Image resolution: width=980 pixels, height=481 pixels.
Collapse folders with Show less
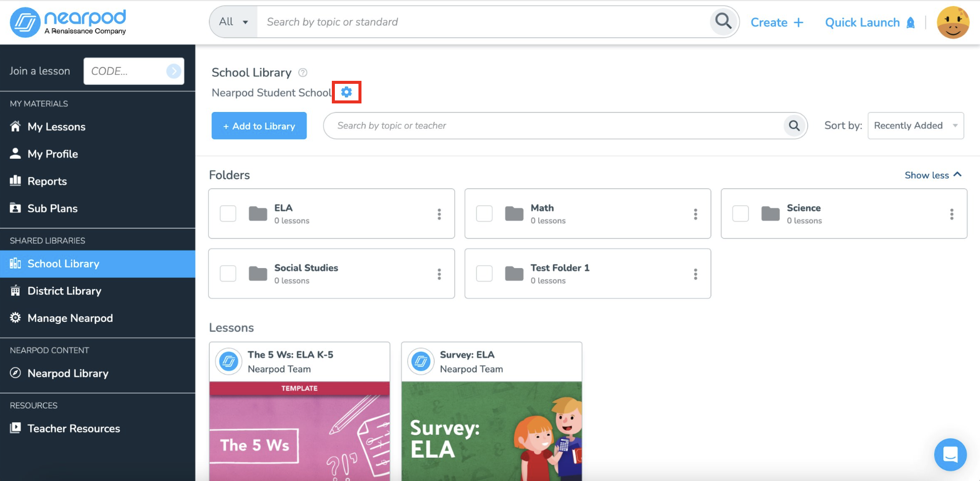[x=933, y=175]
